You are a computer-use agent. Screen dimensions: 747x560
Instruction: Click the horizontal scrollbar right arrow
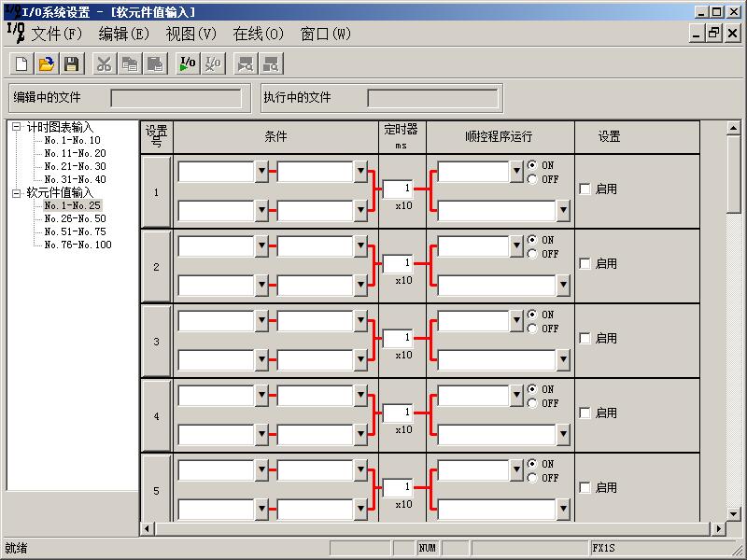719,529
